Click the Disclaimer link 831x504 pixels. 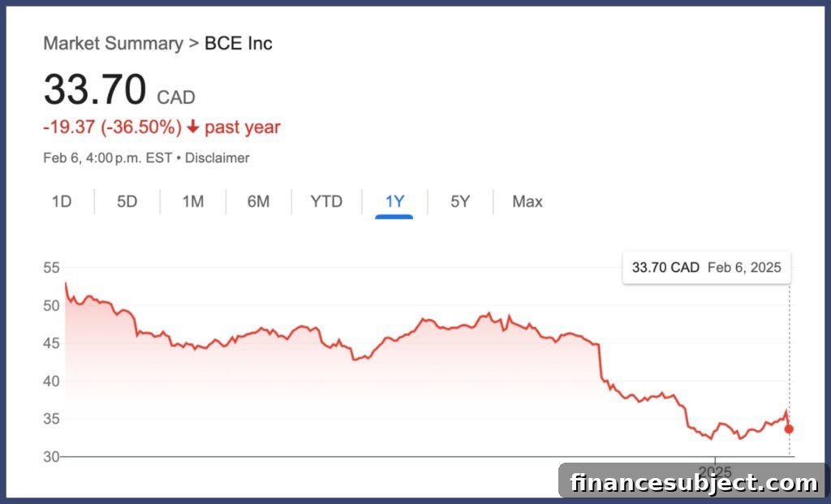tap(217, 158)
